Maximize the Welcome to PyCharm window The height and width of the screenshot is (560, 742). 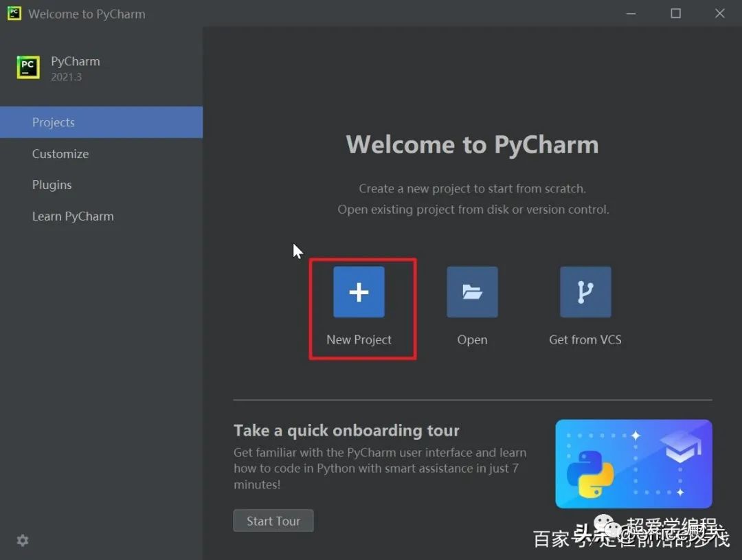point(676,13)
